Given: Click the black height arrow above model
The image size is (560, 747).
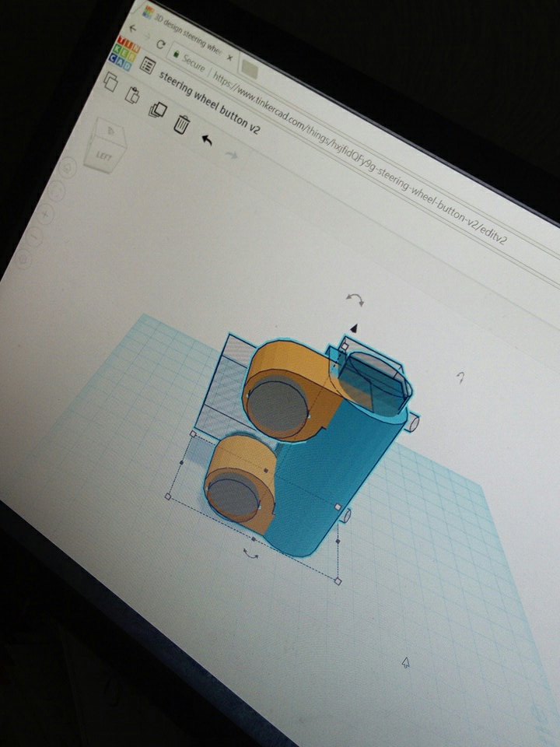Looking at the screenshot, I should pos(354,328).
